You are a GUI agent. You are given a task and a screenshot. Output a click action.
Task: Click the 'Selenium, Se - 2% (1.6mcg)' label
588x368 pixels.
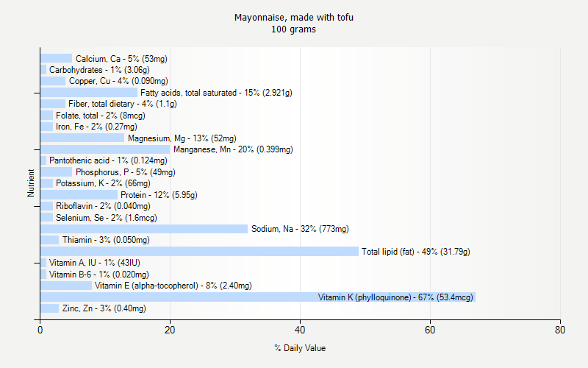pos(107,218)
